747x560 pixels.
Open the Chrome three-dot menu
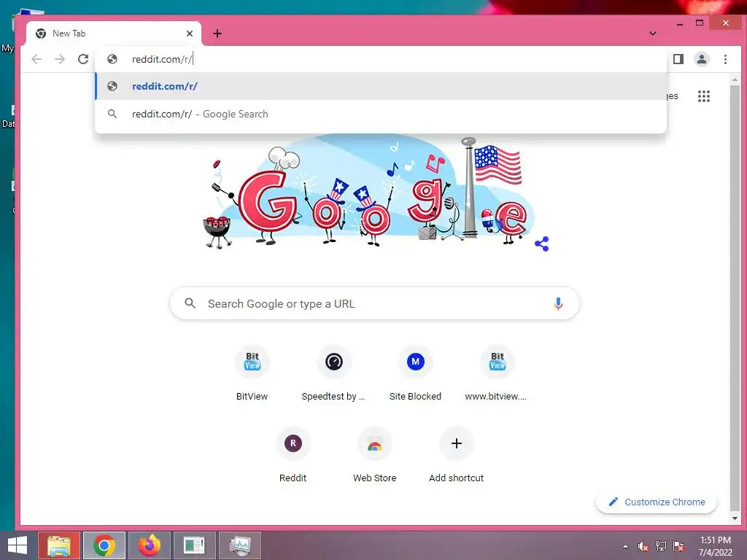[725, 59]
